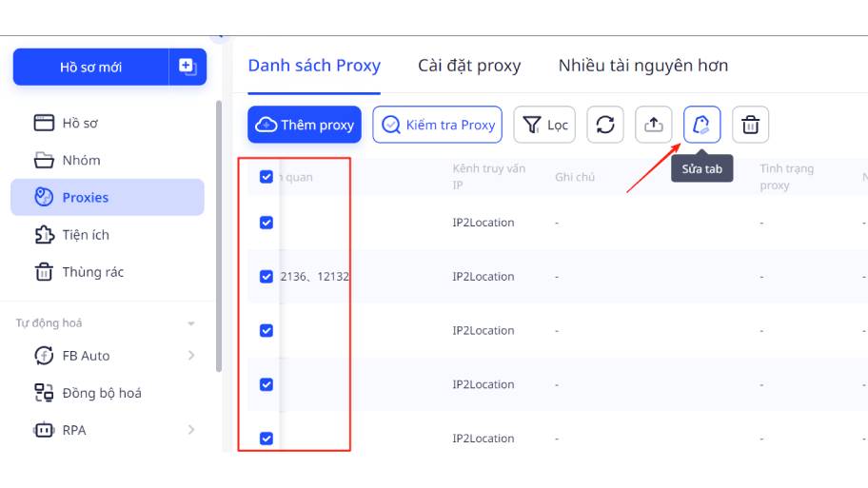Click the RPA robot icon
Viewport: 868px width, 488px height.
coord(44,430)
